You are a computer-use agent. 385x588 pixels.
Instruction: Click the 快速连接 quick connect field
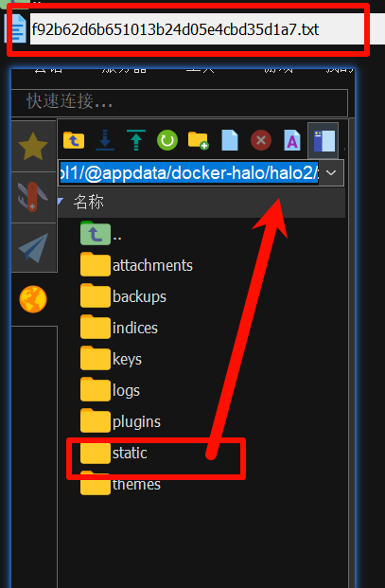point(180,101)
